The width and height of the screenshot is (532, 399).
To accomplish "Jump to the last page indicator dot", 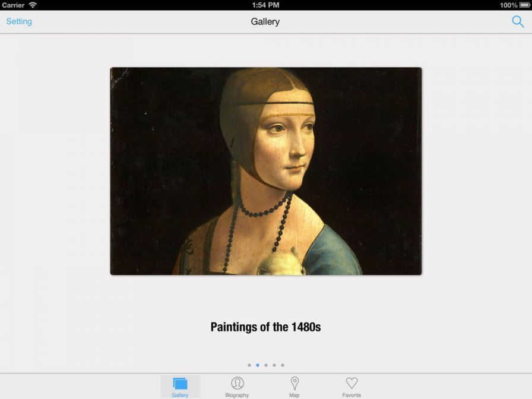I will pyautogui.click(x=283, y=365).
